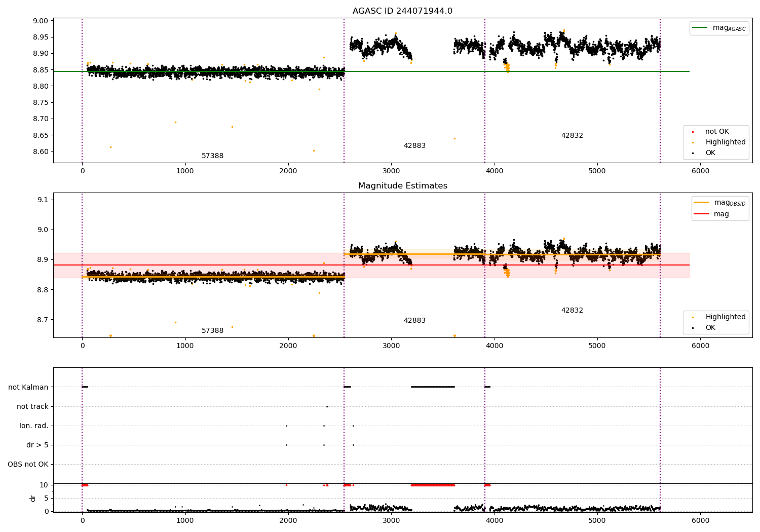
Task: Click obsid label 42832 in the top plot
Action: tap(572, 136)
